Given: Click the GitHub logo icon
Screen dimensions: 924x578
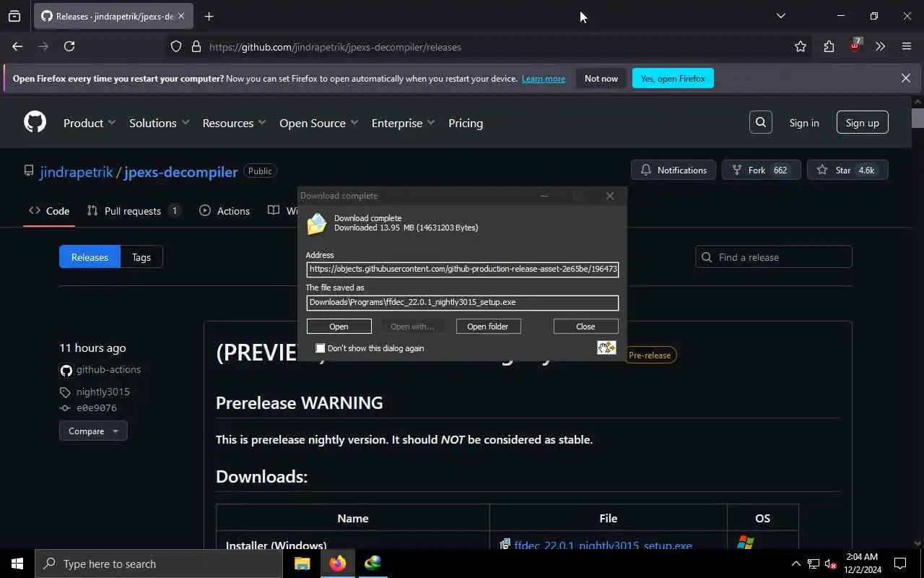Looking at the screenshot, I should point(35,122).
